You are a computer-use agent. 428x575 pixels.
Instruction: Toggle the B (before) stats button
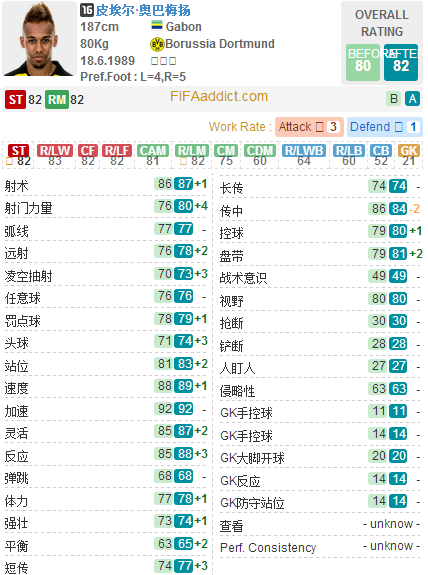tap(394, 99)
